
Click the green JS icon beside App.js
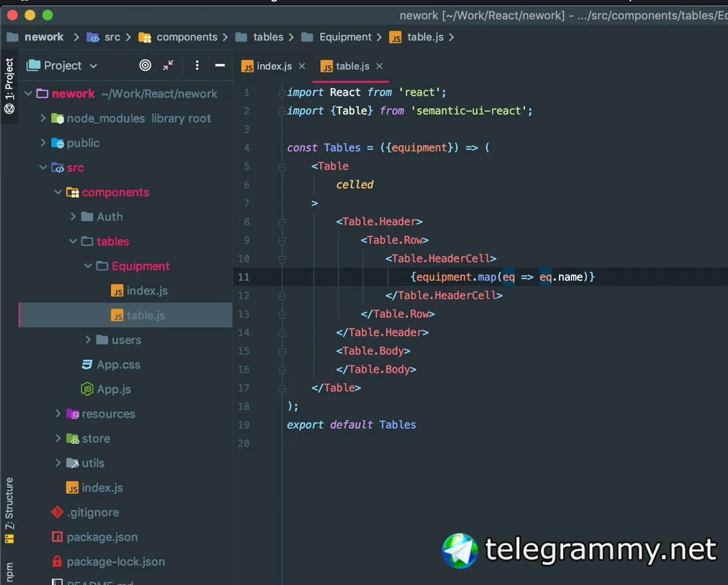(x=87, y=389)
